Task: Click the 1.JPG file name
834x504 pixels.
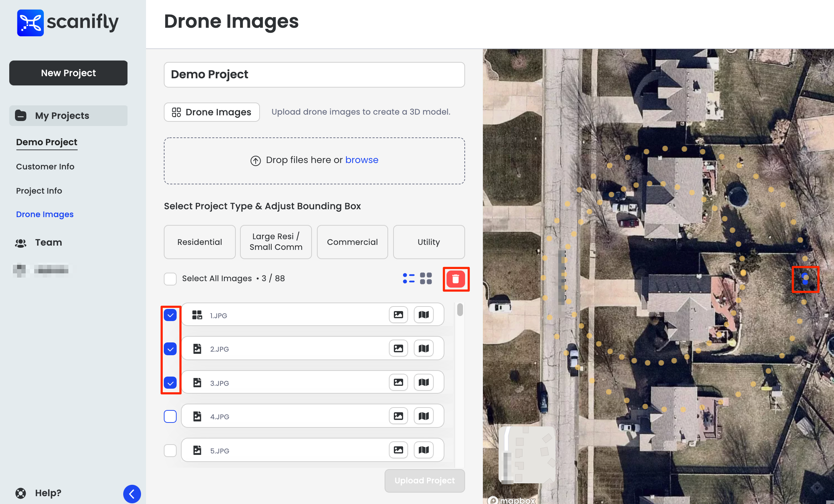Action: point(218,316)
